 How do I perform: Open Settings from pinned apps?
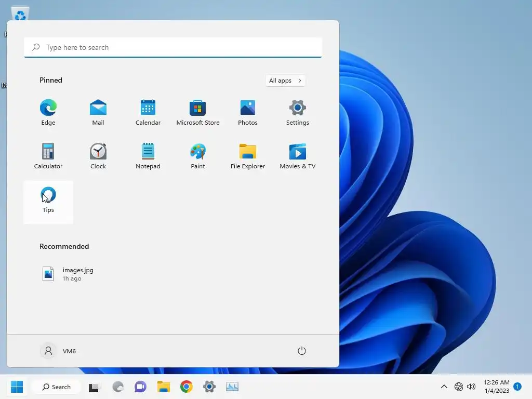point(298,113)
